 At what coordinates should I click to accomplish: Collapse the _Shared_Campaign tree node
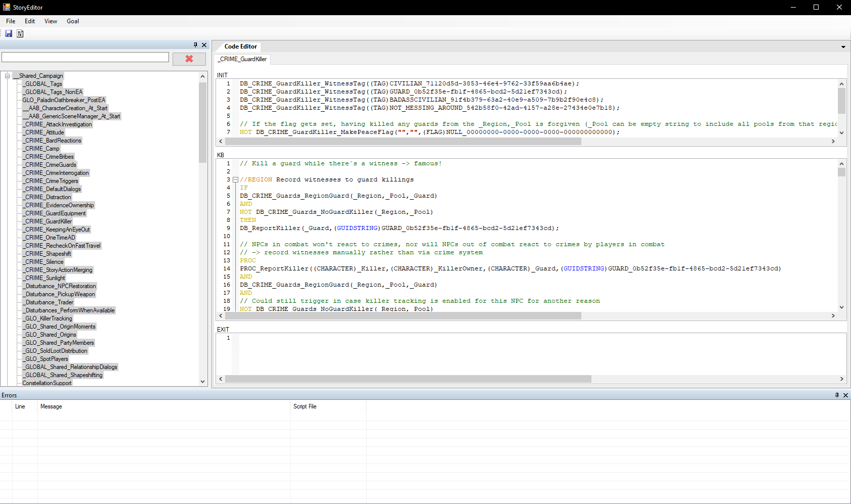tap(8, 76)
